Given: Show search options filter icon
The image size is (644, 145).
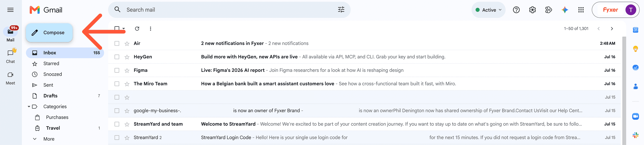Looking at the screenshot, I should click(x=341, y=9).
